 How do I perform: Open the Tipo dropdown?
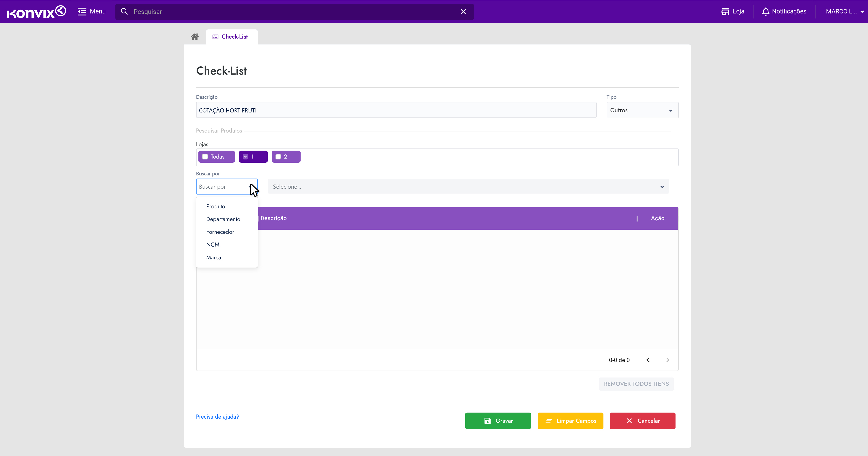pos(642,110)
